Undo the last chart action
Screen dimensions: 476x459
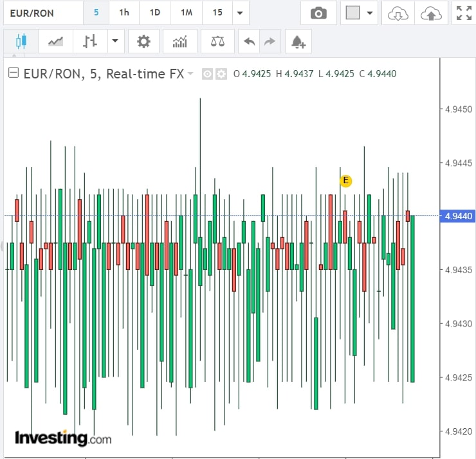click(249, 42)
